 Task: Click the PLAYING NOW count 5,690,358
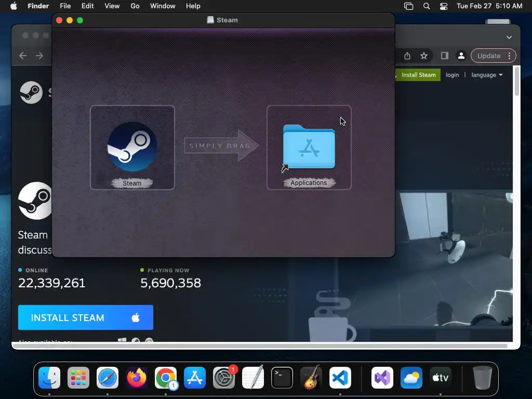[x=170, y=283]
